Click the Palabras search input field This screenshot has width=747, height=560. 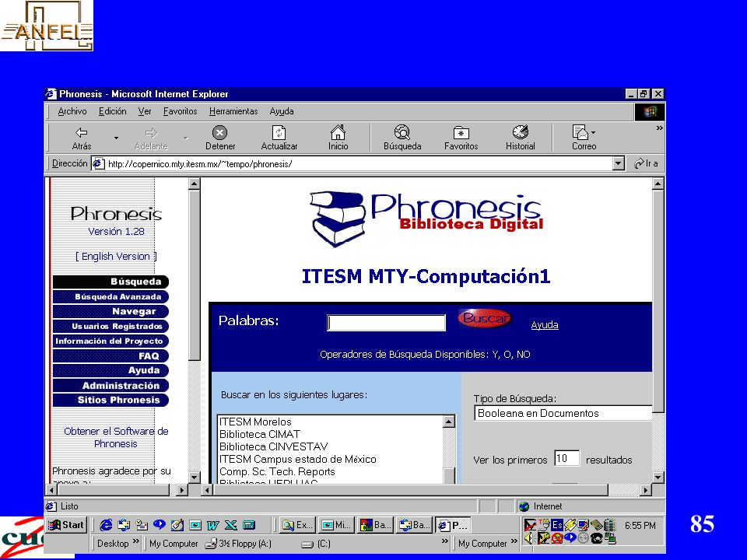point(387,323)
